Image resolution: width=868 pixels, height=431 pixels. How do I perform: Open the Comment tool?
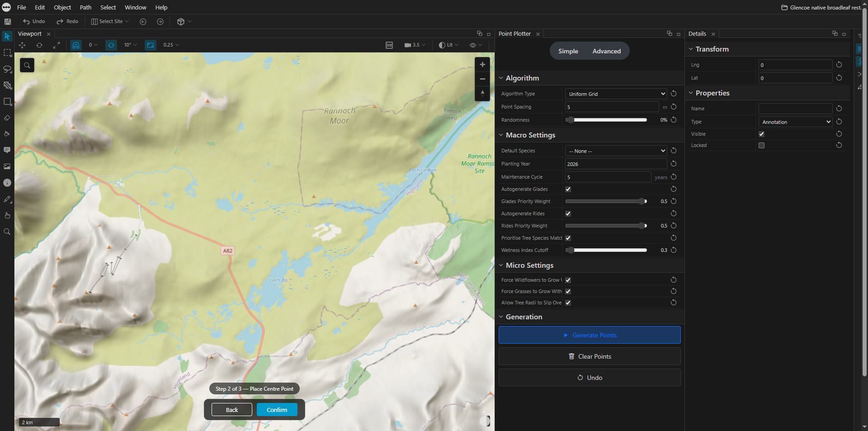pos(7,150)
